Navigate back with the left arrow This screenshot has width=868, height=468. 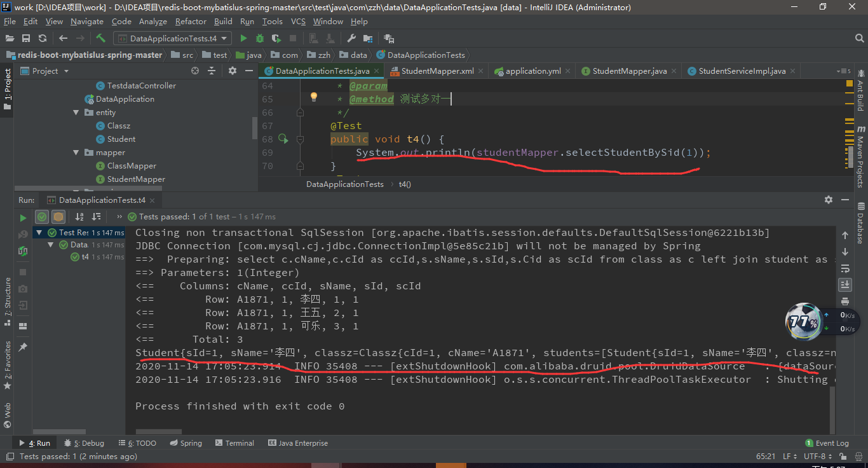[63, 38]
